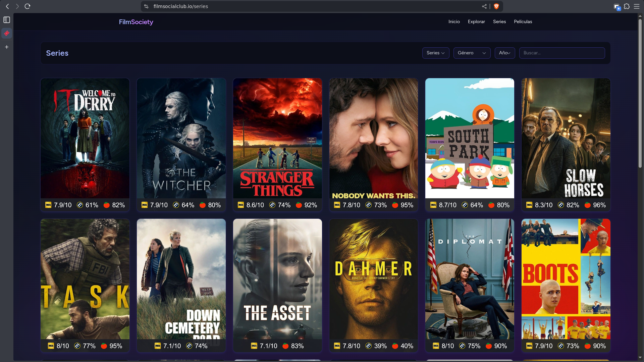Click the red ticket sidebar icon
Screen dimensions: 644x362
click(7, 33)
